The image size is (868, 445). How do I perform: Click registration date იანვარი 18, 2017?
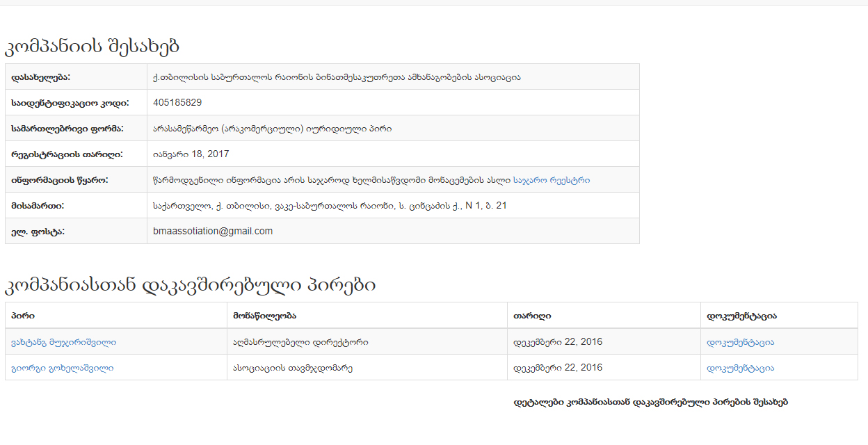191,154
